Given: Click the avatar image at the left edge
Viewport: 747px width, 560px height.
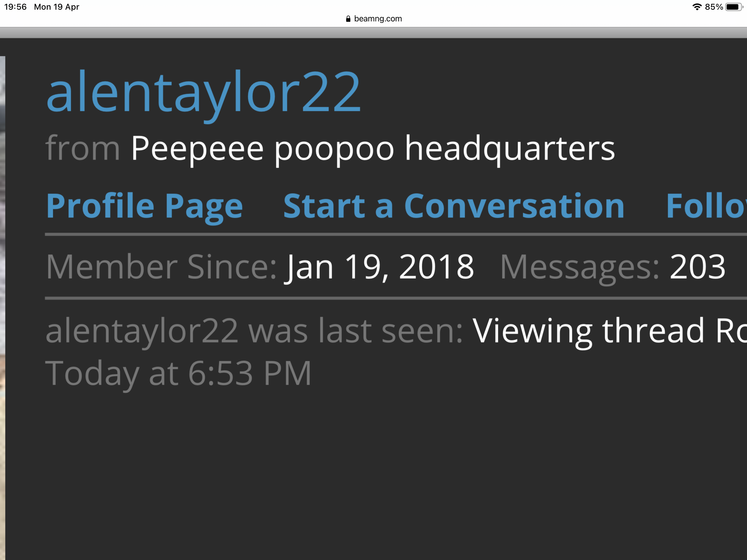Looking at the screenshot, I should pyautogui.click(x=2, y=308).
